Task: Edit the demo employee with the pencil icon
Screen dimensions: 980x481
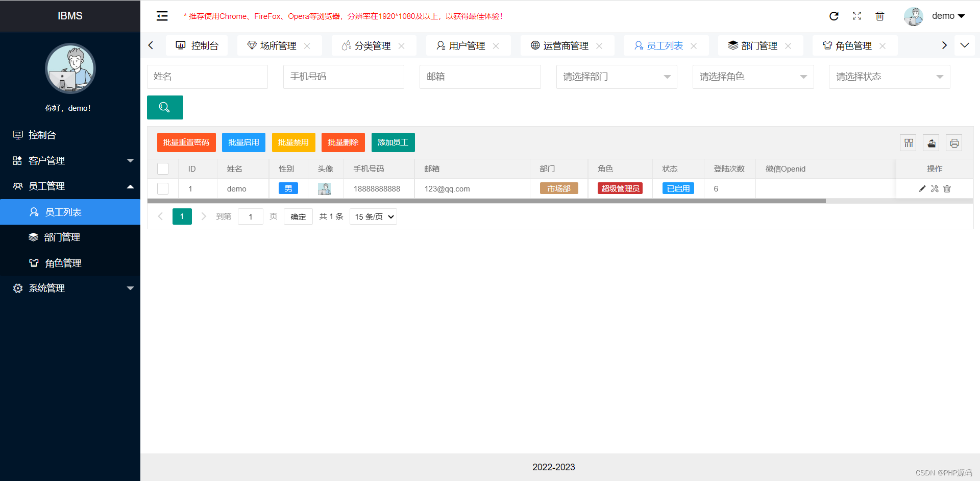Action: click(922, 189)
